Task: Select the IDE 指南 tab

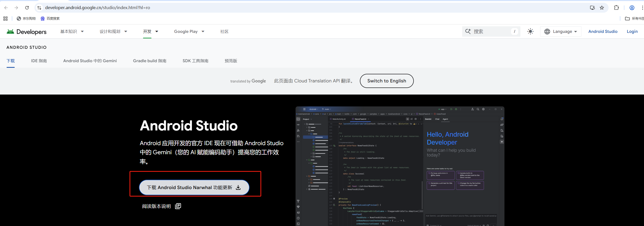Action: 39,61
